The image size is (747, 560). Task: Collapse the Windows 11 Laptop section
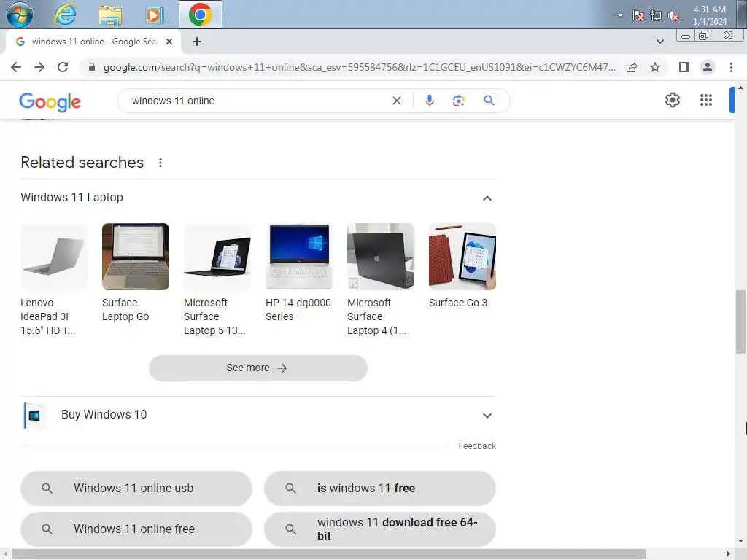click(x=487, y=198)
